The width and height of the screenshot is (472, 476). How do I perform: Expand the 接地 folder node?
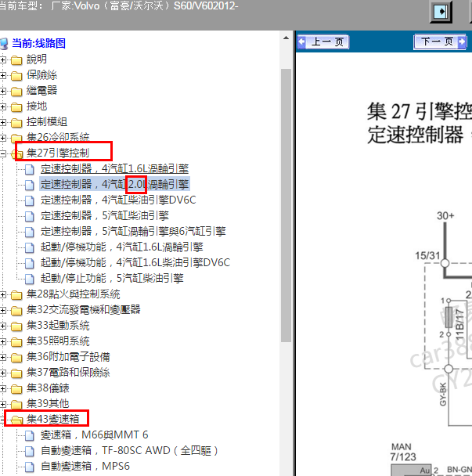(2, 106)
